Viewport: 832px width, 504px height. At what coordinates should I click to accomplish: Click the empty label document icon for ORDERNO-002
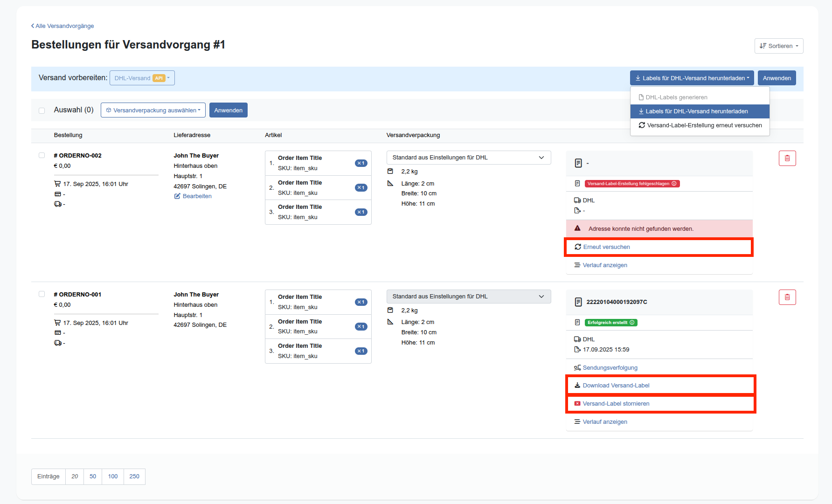pyautogui.click(x=578, y=163)
